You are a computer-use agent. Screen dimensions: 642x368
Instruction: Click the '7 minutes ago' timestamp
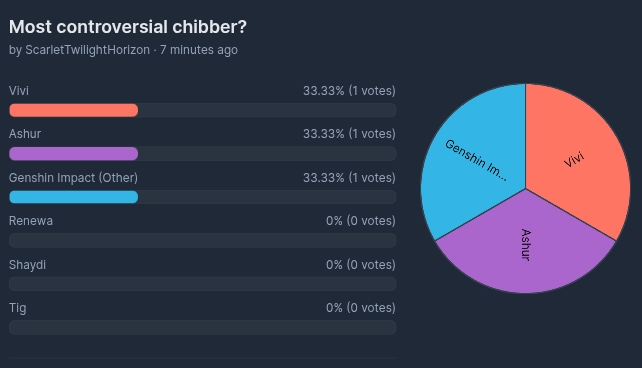click(199, 50)
